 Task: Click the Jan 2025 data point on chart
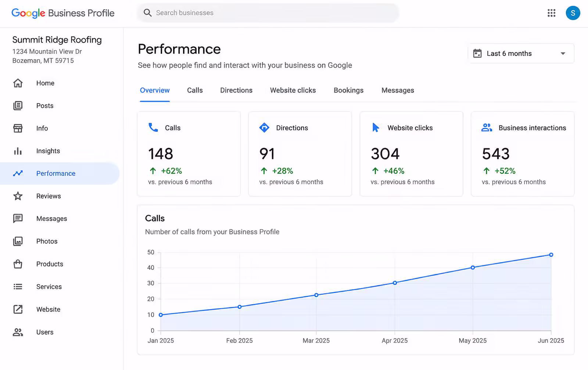tap(161, 315)
